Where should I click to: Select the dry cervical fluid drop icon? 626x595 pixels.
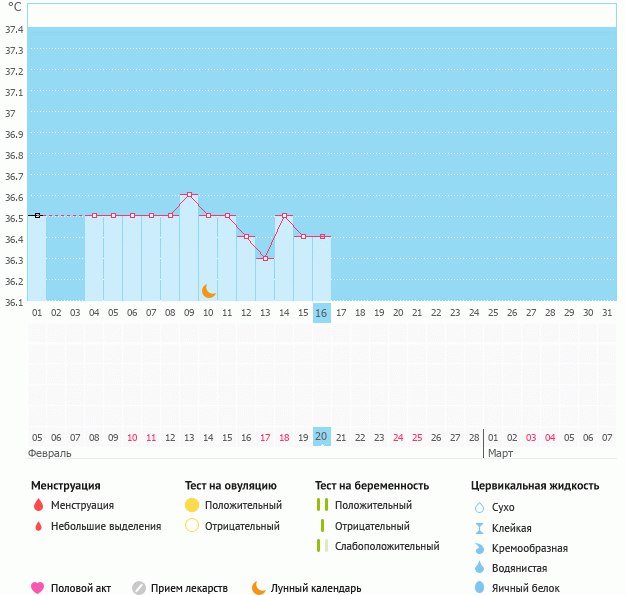(479, 508)
